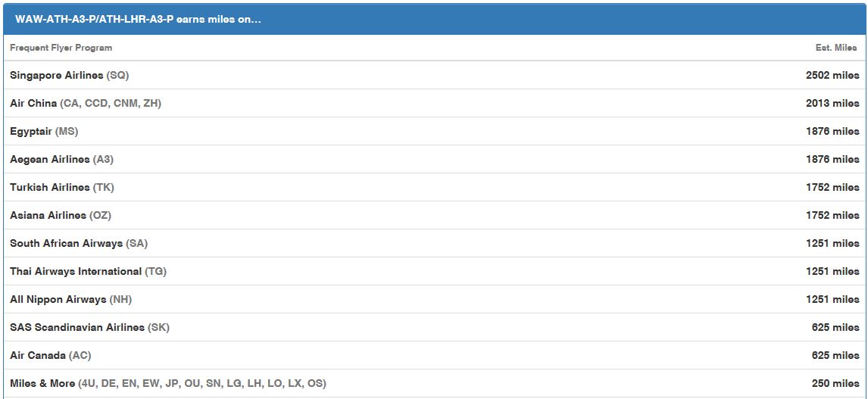This screenshot has height=399, width=868.
Task: Click Turkish Airlines' 1752 miles value
Action: click(x=832, y=187)
